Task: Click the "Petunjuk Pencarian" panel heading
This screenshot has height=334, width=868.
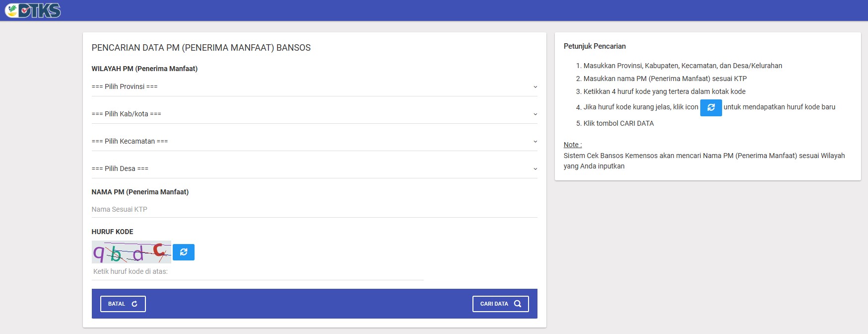Action: (595, 46)
